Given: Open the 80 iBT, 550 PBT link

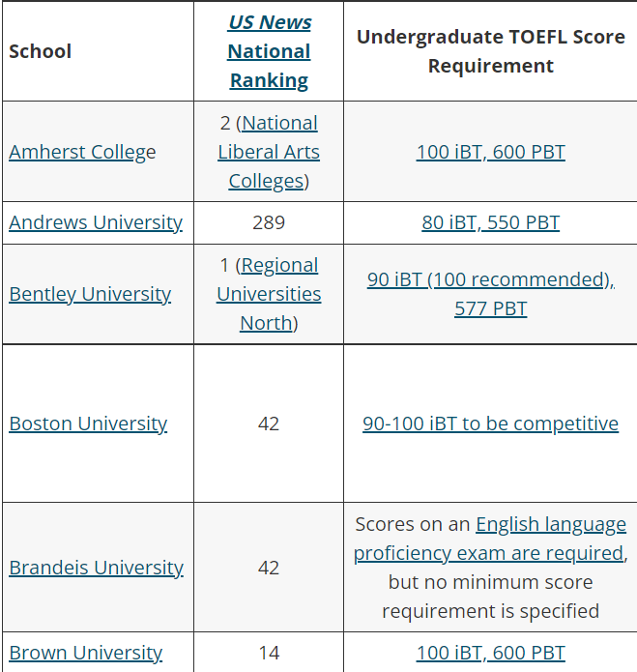Looking at the screenshot, I should coord(490,222).
